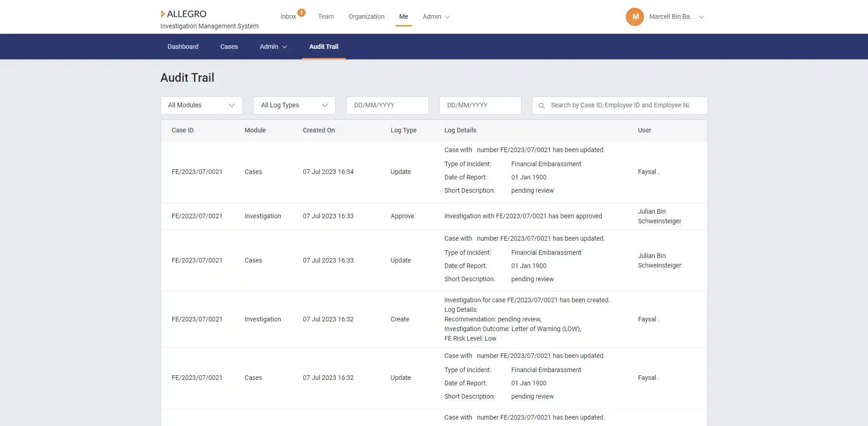Click the Created On column header
The width and height of the screenshot is (868, 426).
click(319, 130)
